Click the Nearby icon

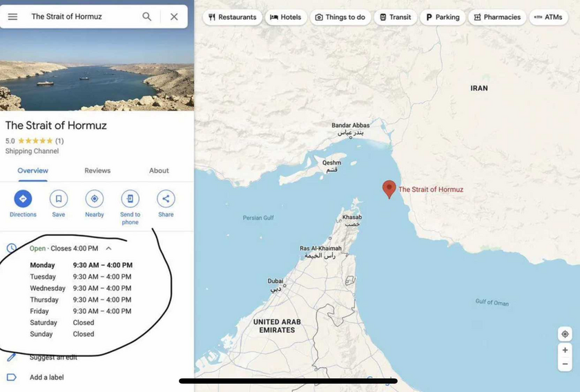(95, 199)
